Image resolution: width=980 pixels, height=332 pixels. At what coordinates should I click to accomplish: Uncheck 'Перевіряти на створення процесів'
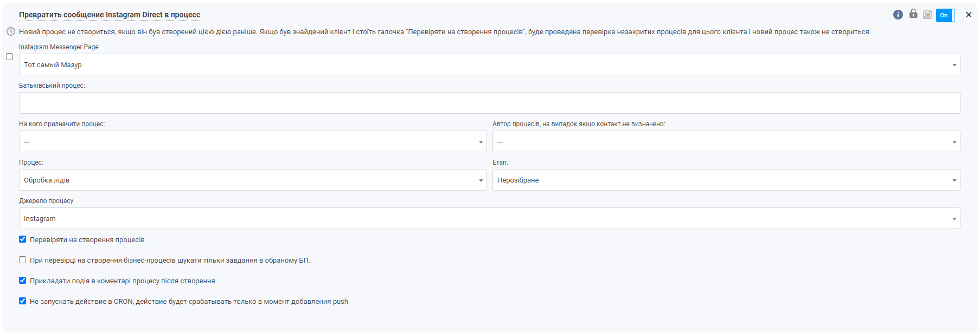pos(23,239)
